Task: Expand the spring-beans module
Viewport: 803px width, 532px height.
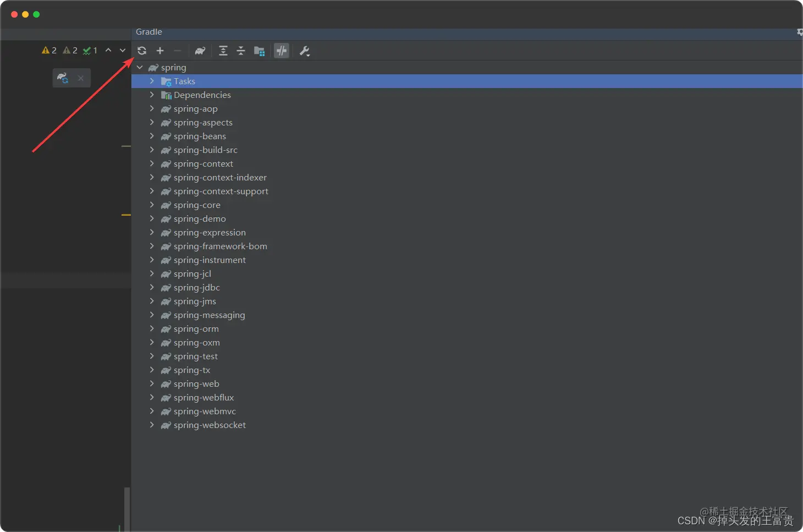Action: [152, 136]
